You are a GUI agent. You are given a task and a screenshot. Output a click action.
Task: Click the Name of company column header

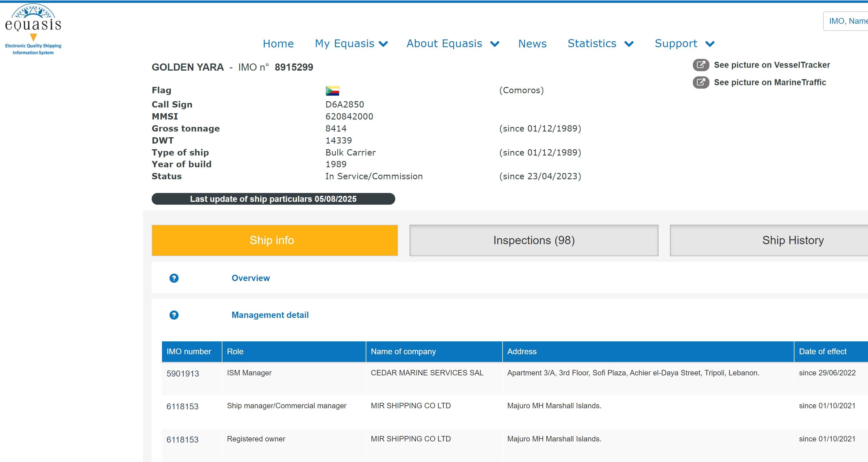[x=434, y=352]
